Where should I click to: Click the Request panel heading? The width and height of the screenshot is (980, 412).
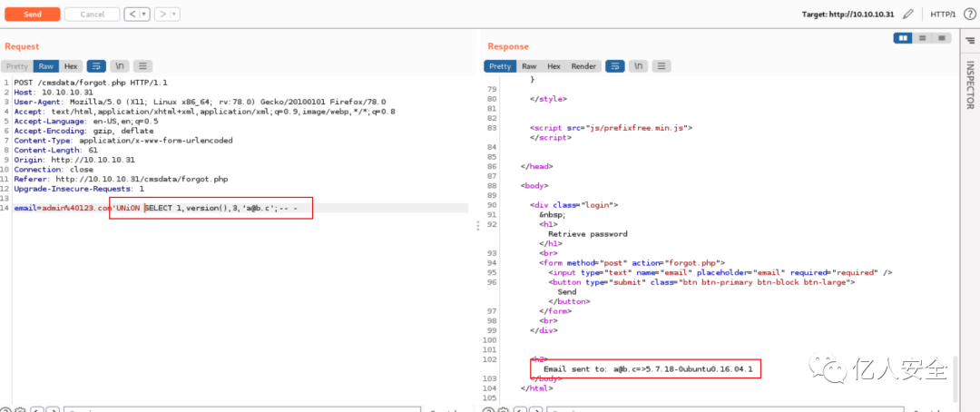point(22,46)
